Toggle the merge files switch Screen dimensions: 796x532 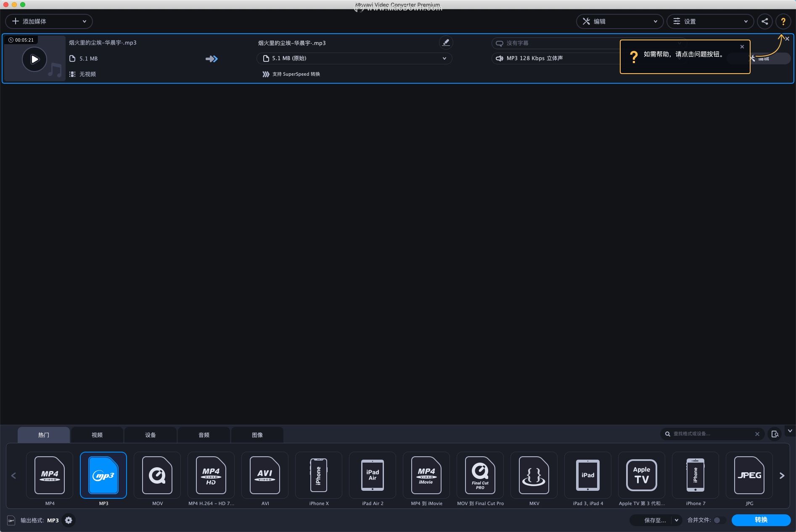pos(719,520)
